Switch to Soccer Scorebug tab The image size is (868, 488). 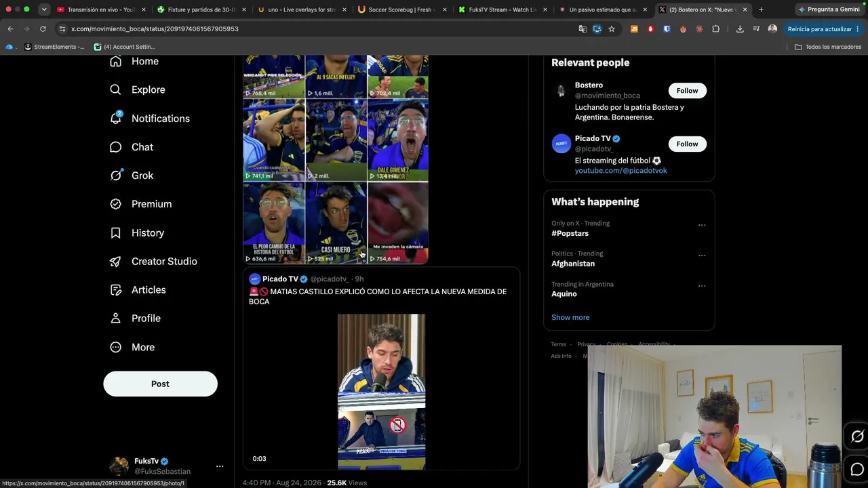click(x=402, y=9)
